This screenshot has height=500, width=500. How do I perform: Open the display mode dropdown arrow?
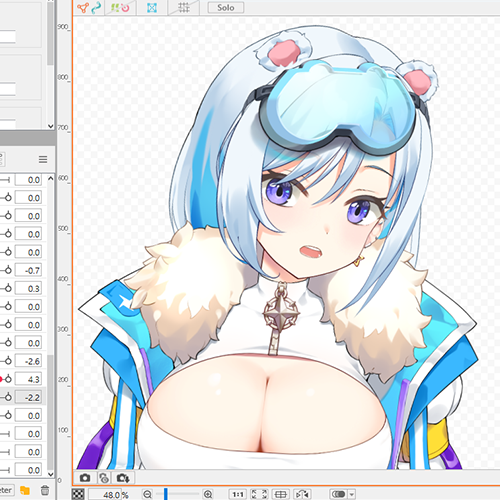[x=352, y=494]
